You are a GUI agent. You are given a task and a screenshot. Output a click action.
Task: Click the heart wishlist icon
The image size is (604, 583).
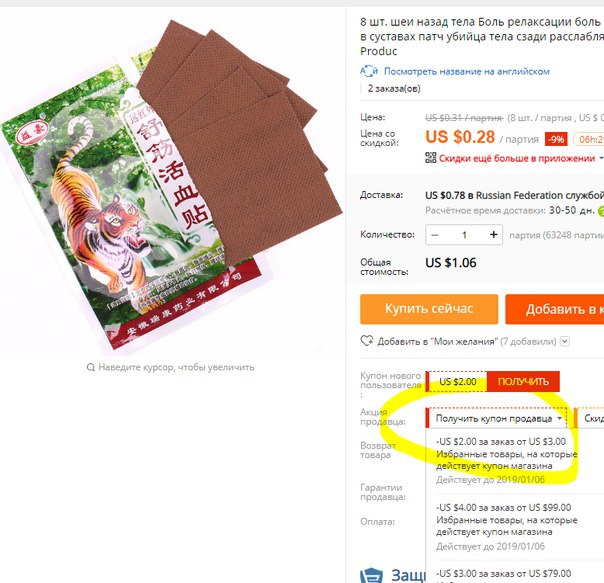[367, 341]
